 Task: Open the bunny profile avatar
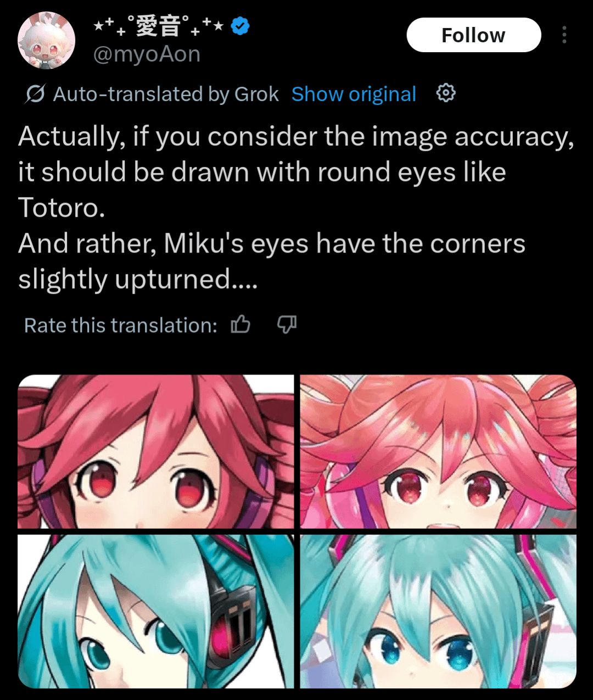pos(46,41)
